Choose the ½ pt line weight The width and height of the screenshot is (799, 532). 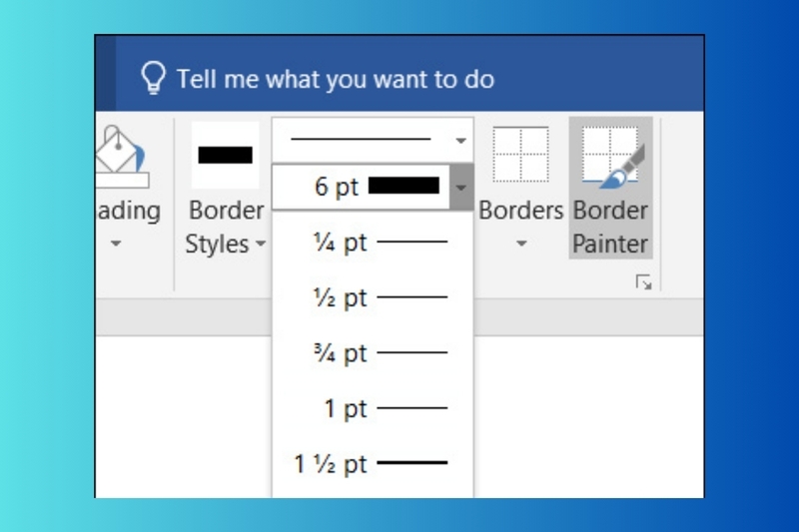[x=373, y=297]
